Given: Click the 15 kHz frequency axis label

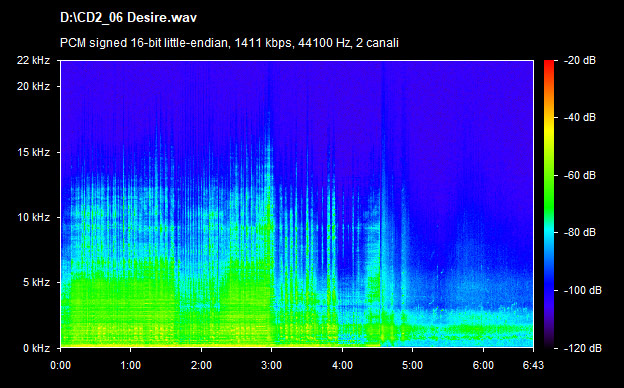Looking at the screenshot, I should pos(33,152).
